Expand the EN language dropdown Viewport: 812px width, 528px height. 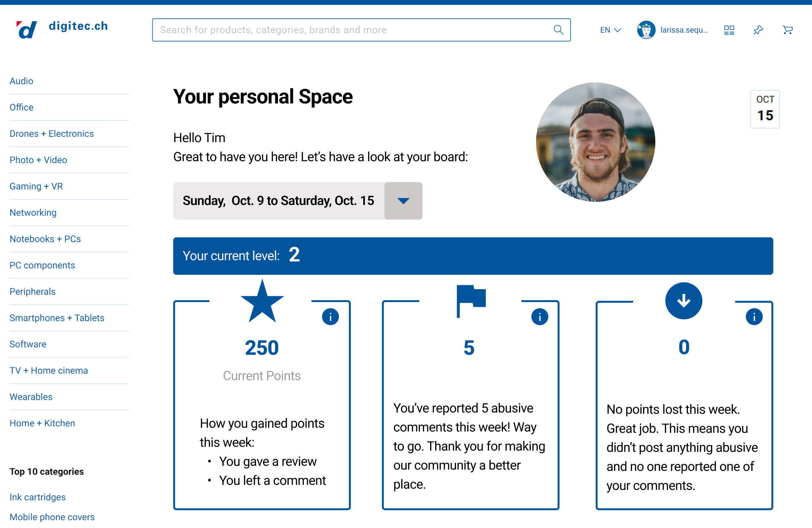click(610, 30)
